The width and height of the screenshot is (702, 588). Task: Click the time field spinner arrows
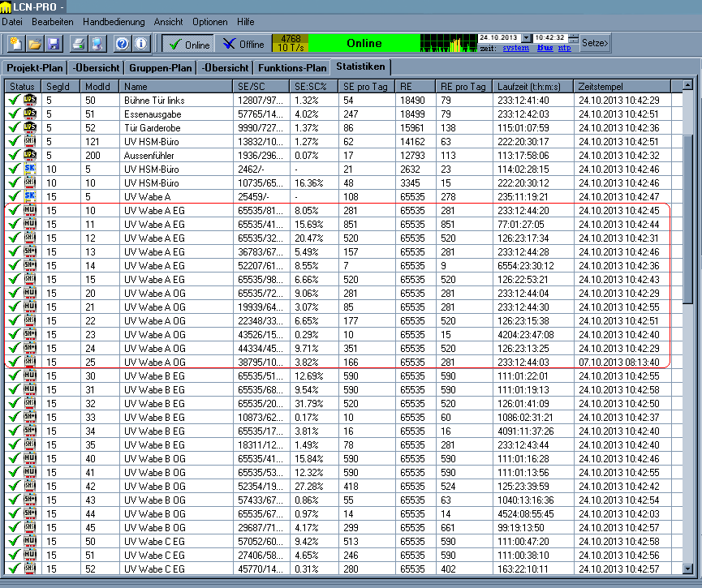coord(574,38)
